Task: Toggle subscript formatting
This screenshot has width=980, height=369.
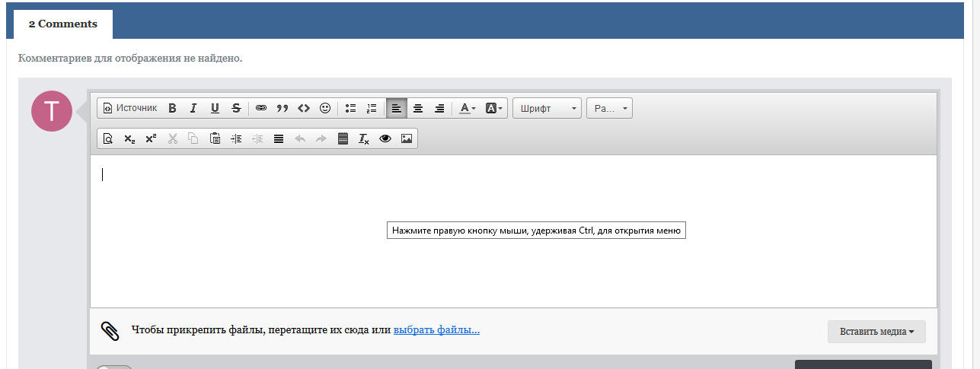Action: [x=129, y=138]
